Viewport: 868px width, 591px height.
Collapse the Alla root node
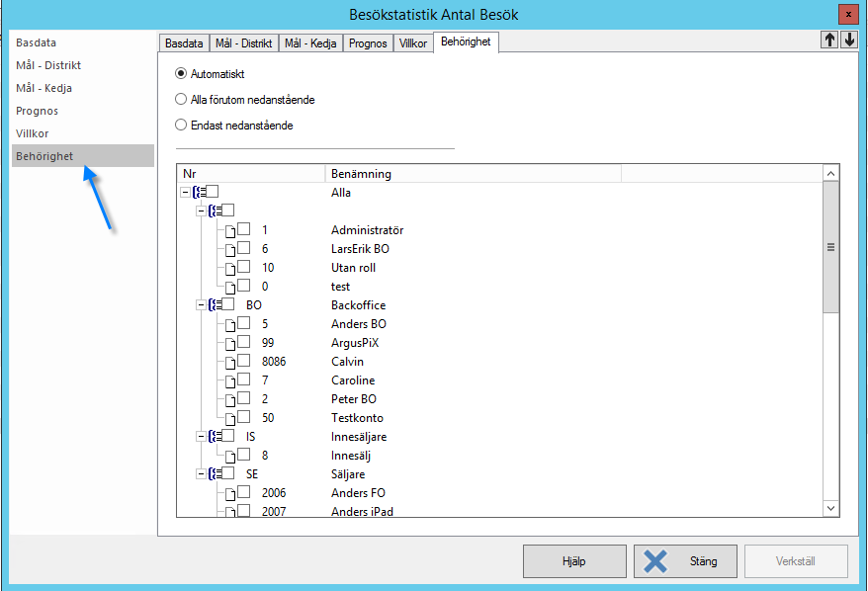[x=186, y=193]
